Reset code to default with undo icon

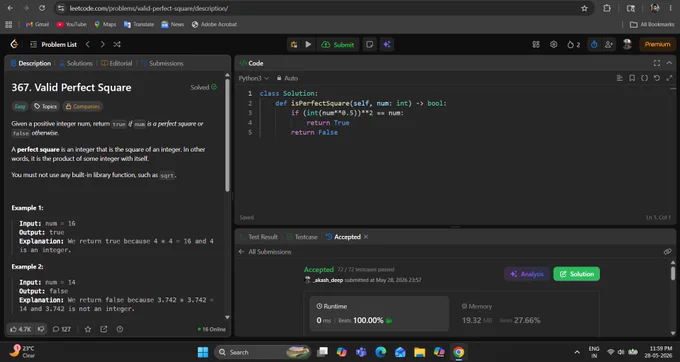point(657,78)
